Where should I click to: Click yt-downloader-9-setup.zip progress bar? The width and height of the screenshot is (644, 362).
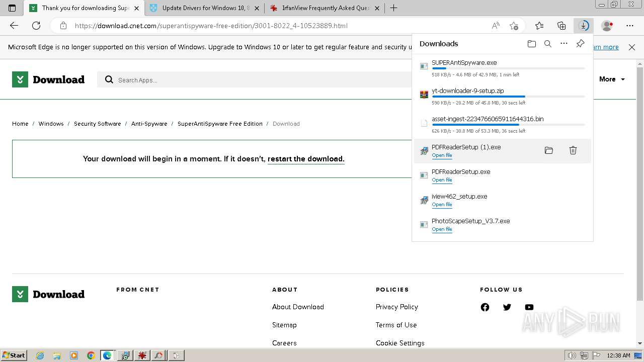(x=508, y=97)
